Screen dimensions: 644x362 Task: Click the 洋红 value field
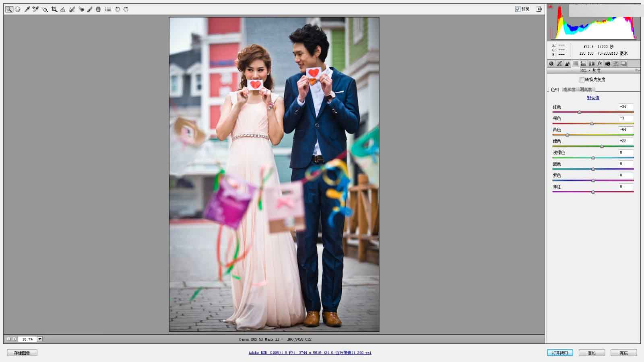click(626, 187)
